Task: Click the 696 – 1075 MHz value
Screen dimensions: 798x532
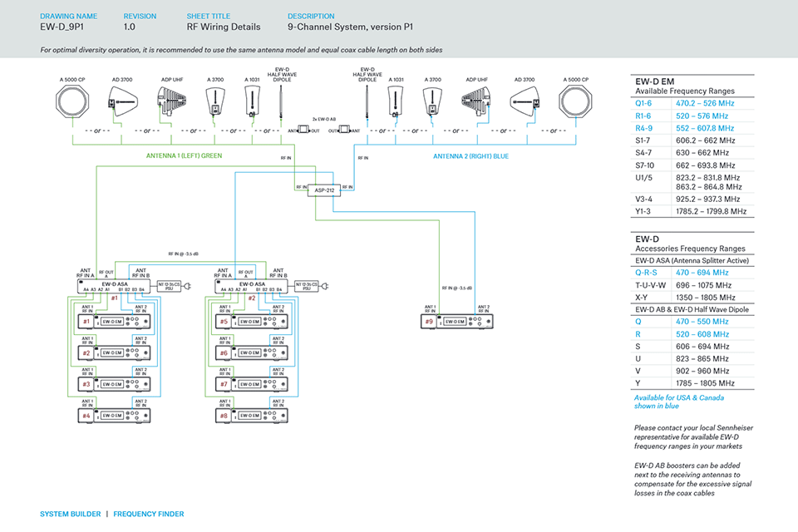Action: (703, 285)
